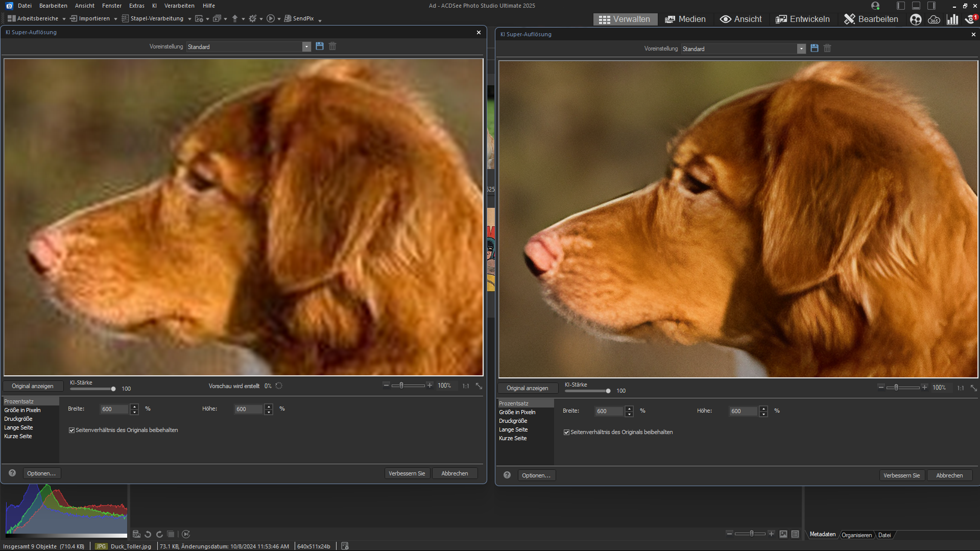Click the Importieren toolbar button
980x551 pixels.
pyautogui.click(x=90, y=18)
